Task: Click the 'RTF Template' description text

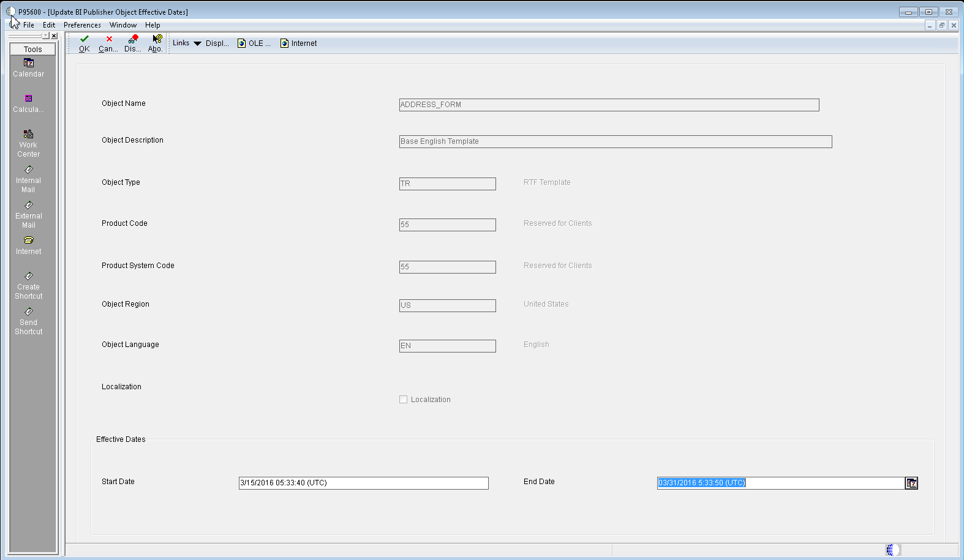Action: pos(547,182)
